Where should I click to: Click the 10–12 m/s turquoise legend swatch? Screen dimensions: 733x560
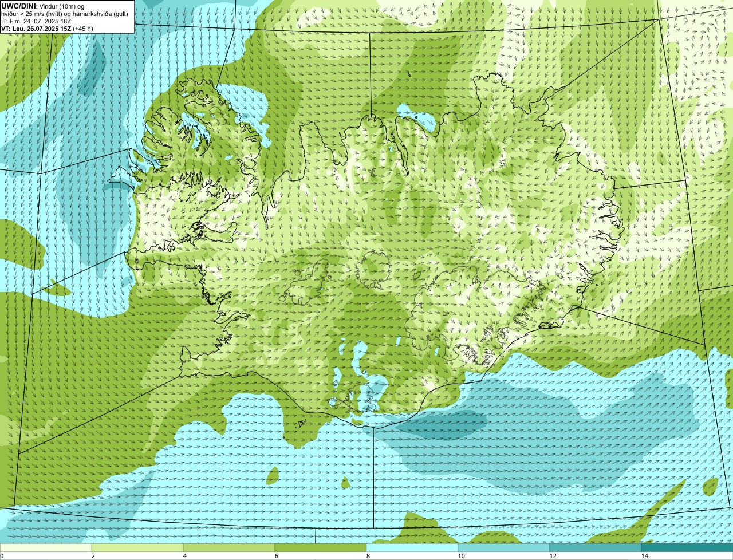504,547
